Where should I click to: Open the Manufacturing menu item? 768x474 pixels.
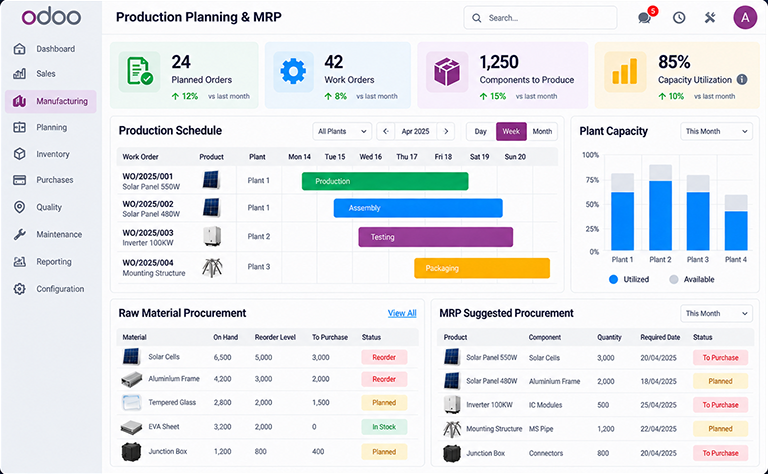(x=51, y=101)
